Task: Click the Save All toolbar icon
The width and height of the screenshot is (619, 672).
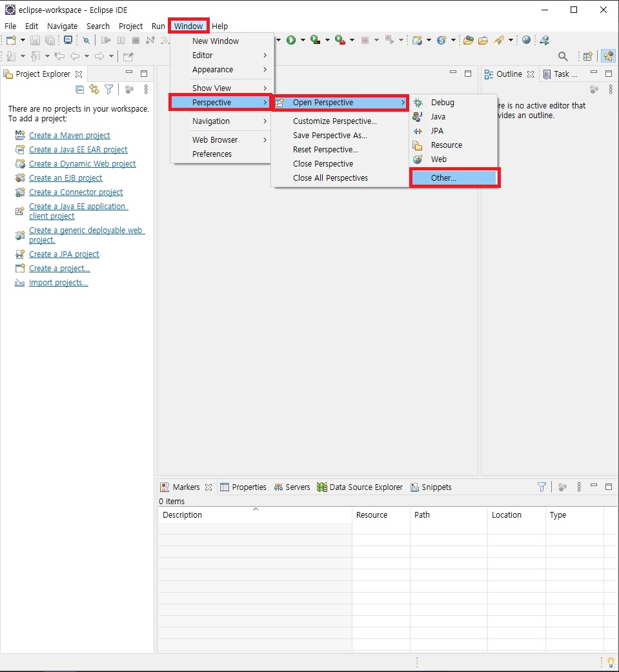Action: 50,40
